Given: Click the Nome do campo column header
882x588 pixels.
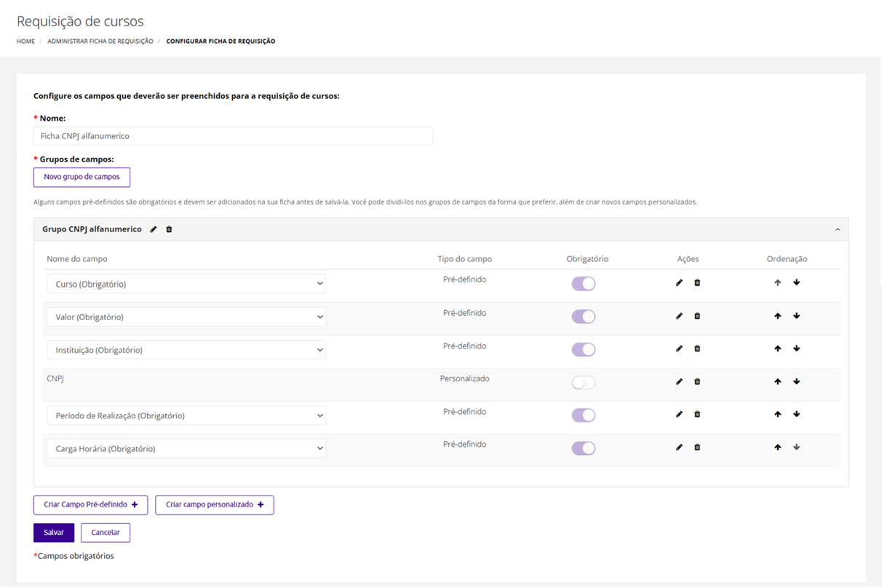Looking at the screenshot, I should click(77, 259).
